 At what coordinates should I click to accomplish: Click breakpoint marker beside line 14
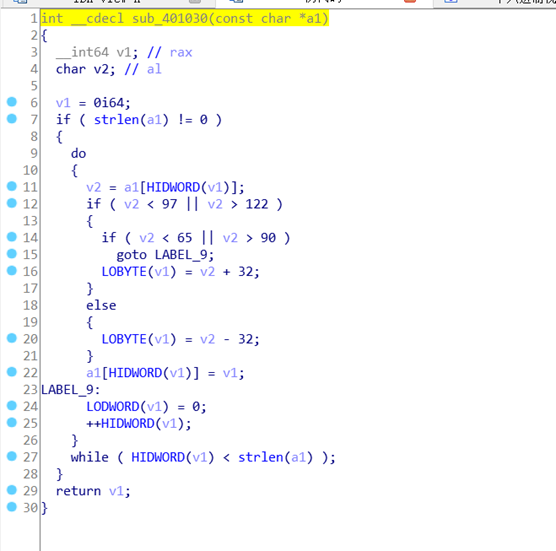click(12, 237)
